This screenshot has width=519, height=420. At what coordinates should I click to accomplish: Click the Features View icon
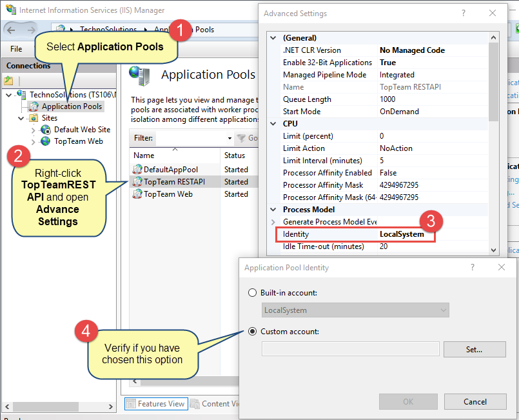(131, 404)
